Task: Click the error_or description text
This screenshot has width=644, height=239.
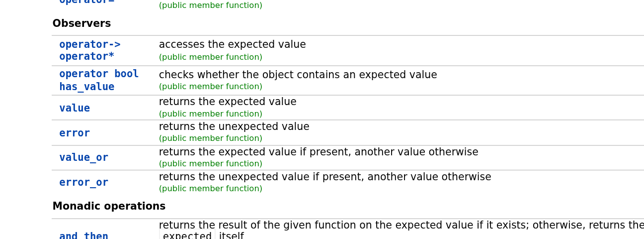Action: point(325,177)
